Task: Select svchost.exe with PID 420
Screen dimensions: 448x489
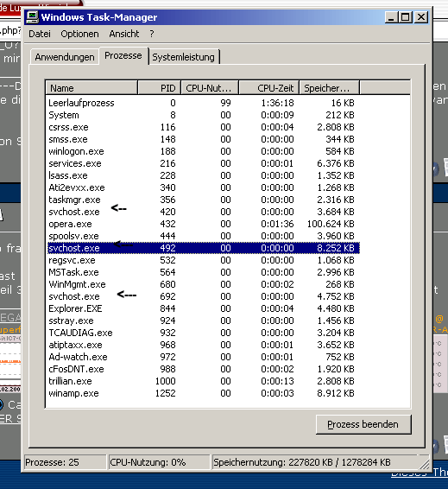Action: click(x=204, y=212)
